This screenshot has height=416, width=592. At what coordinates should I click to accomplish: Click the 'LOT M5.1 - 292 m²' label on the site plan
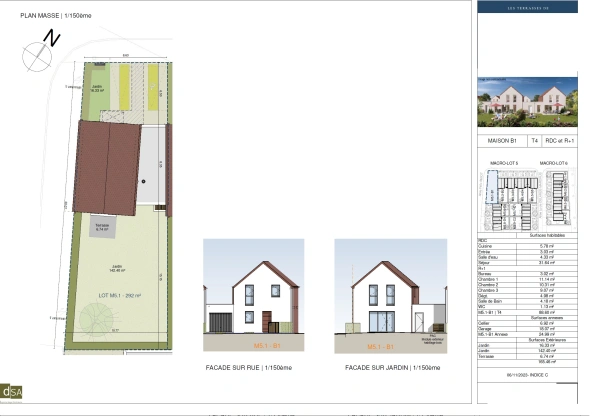(120, 296)
